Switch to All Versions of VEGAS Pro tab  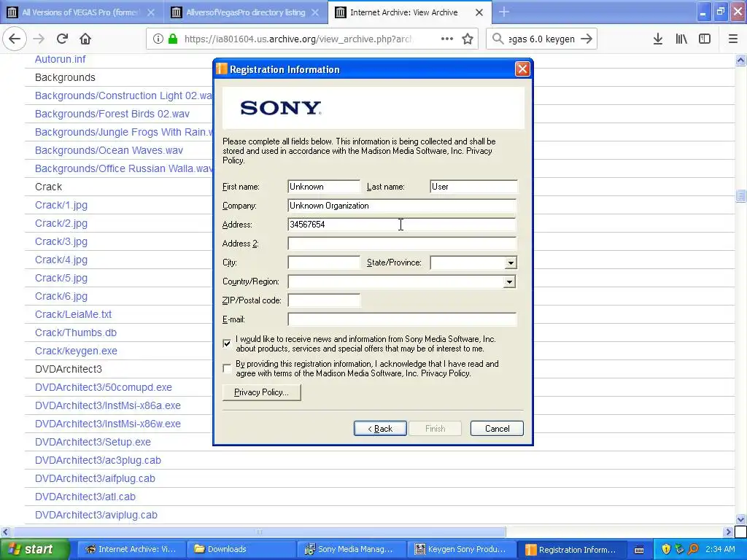tap(82, 12)
